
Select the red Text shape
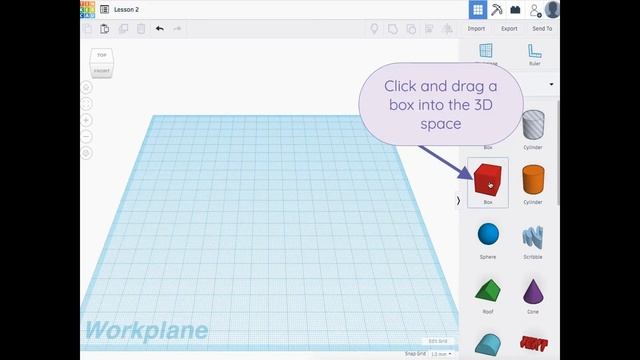tap(533, 344)
